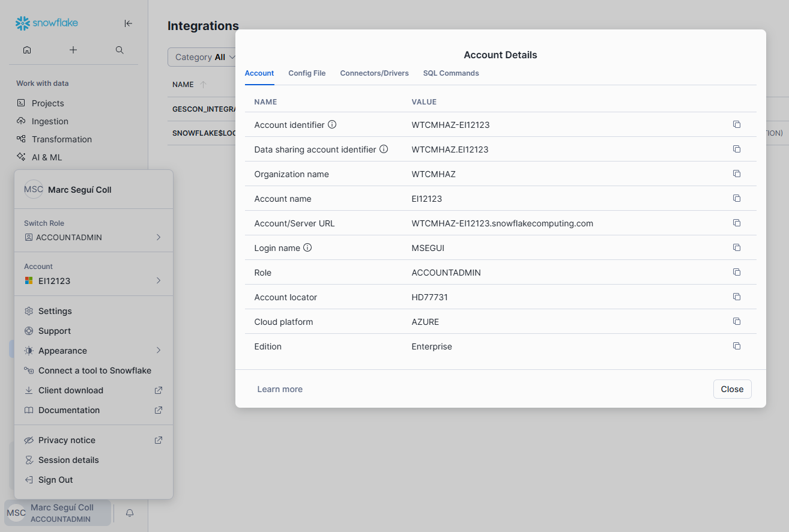Collapse the sidebar navigation panel

pyautogui.click(x=128, y=23)
